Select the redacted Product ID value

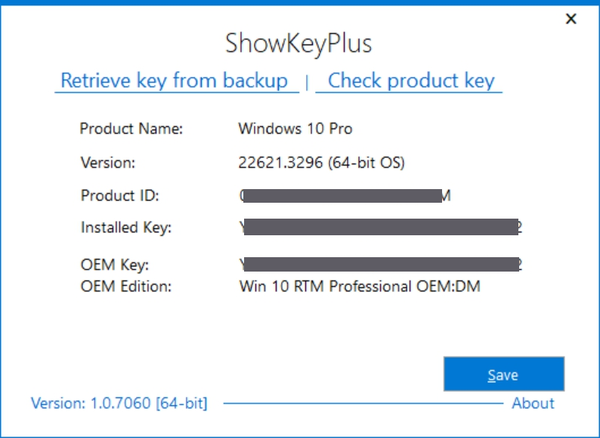click(345, 195)
